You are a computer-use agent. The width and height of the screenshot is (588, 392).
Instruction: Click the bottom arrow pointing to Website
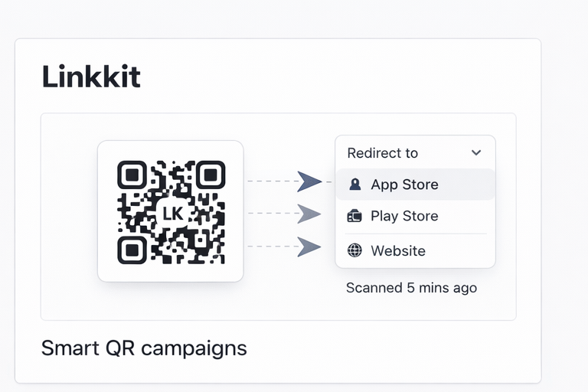point(309,247)
